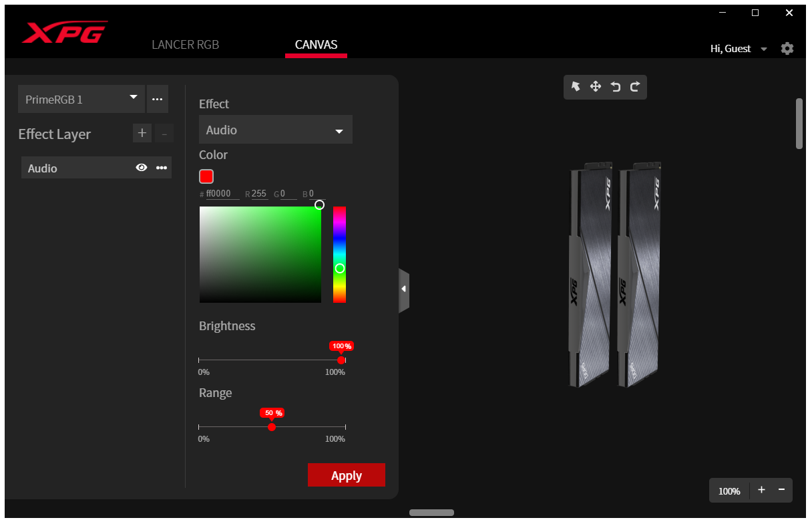
Task: Open the PrimeRGB 1 profile dropdown
Action: 81,99
